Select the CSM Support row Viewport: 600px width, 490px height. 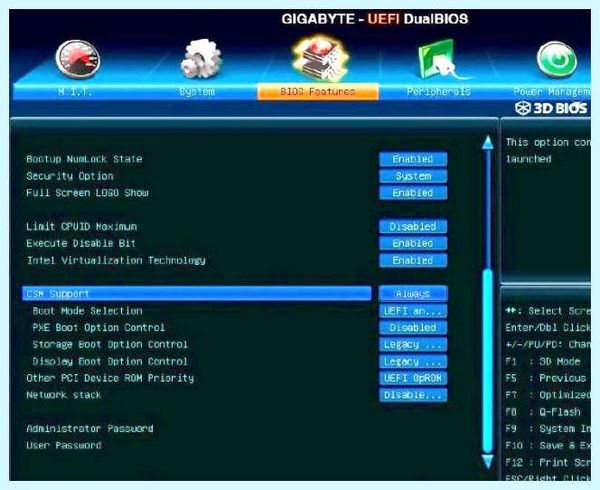pyautogui.click(x=197, y=294)
